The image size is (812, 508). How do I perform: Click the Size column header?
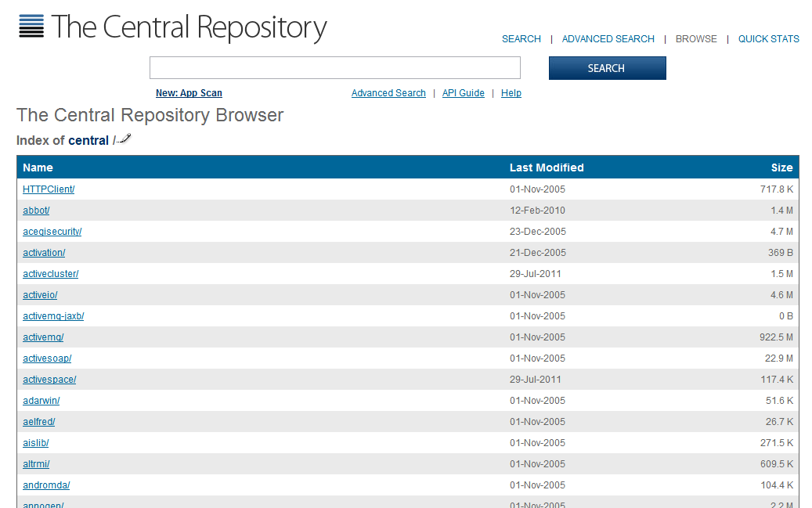[782, 168]
